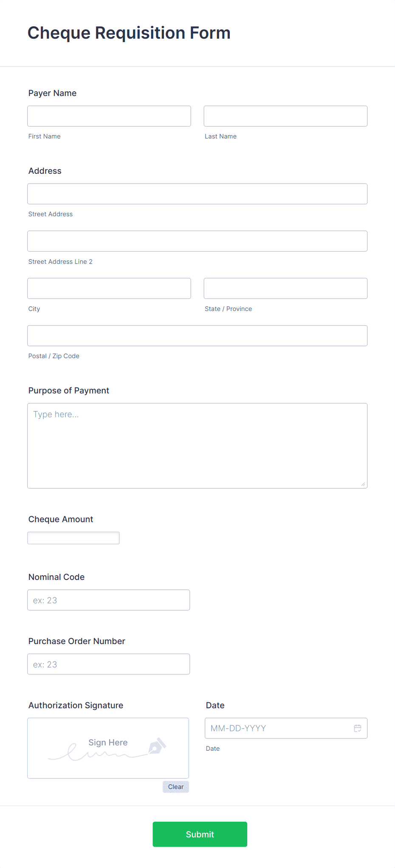Click the Submit button

200,834
